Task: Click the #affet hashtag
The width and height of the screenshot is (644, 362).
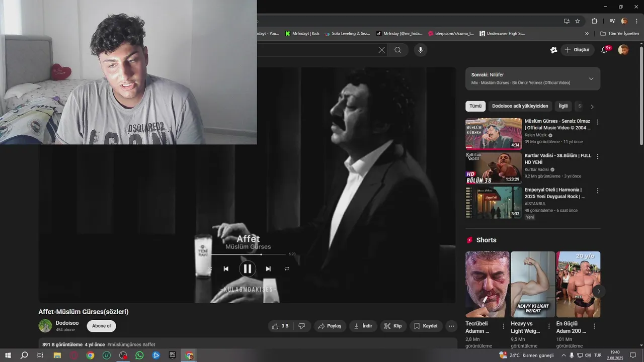Action: tap(149, 345)
